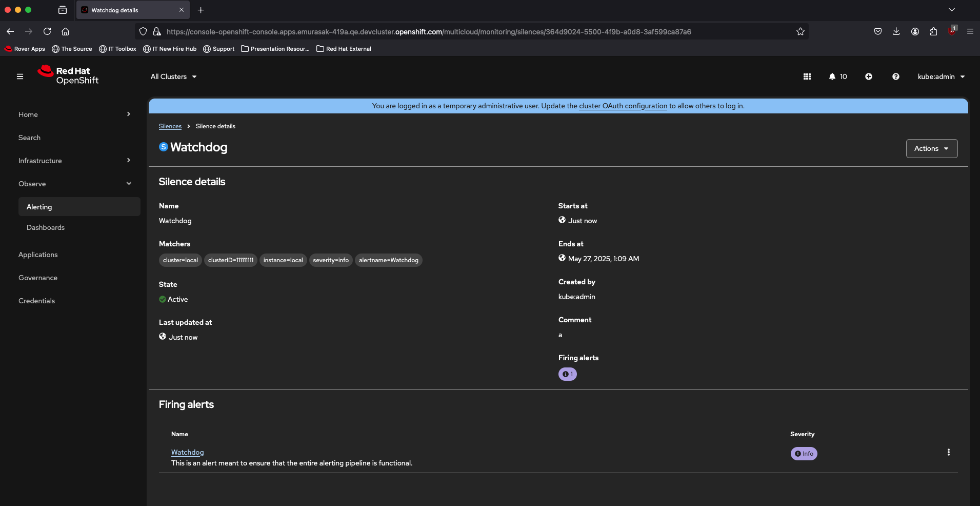Screen dimensions: 980x506
Task: Open the Red Hat External bookmark folder
Action: coord(344,49)
